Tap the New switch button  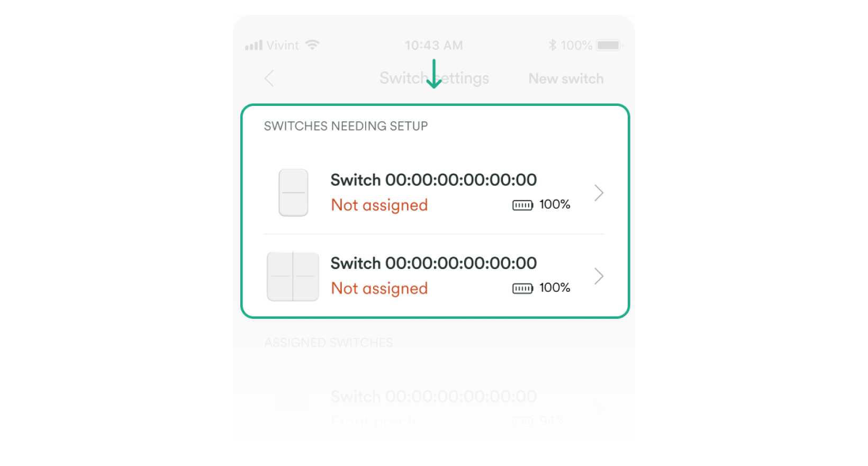[x=566, y=78]
